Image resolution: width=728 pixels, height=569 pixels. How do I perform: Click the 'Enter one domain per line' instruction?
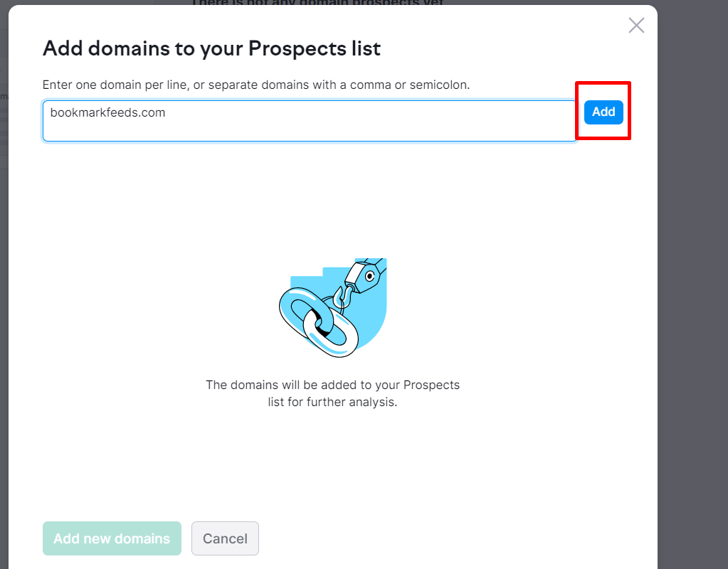[256, 85]
